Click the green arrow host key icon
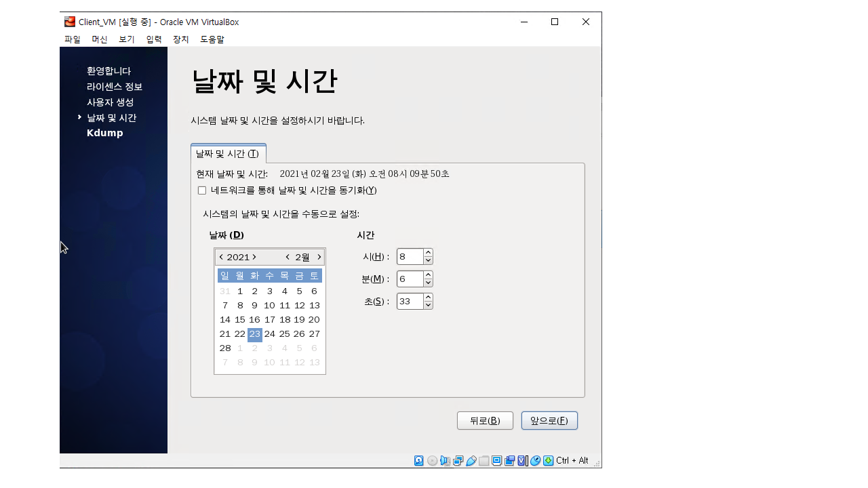 click(549, 461)
